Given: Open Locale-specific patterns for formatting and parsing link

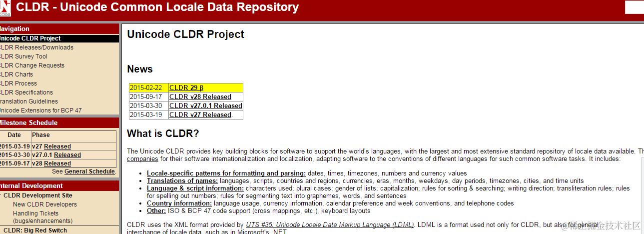Looking at the screenshot, I should 226,173.
